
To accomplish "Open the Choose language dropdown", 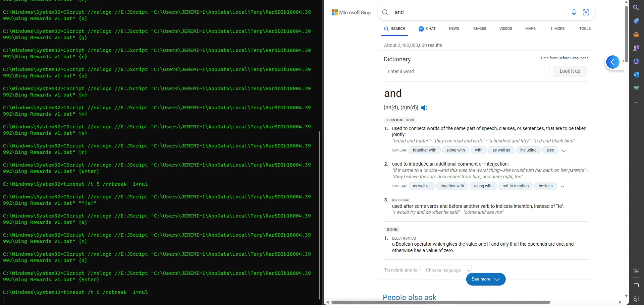I will point(446,270).
